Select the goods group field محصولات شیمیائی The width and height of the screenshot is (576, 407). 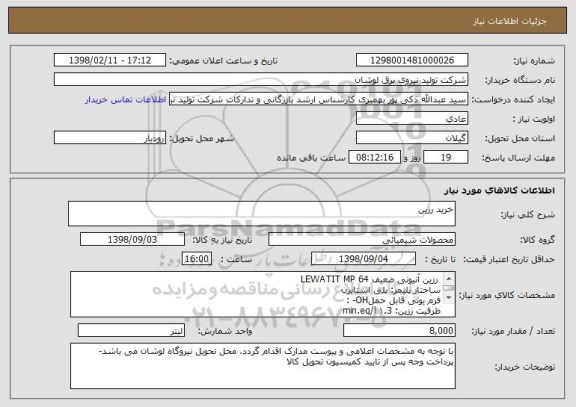(362, 239)
